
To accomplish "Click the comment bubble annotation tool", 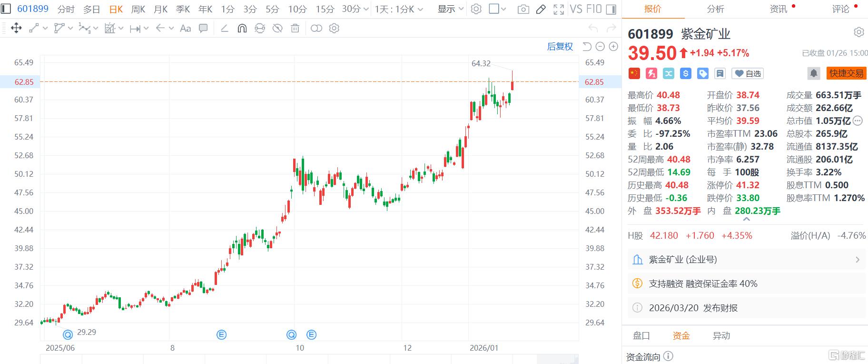I will 203,29.
